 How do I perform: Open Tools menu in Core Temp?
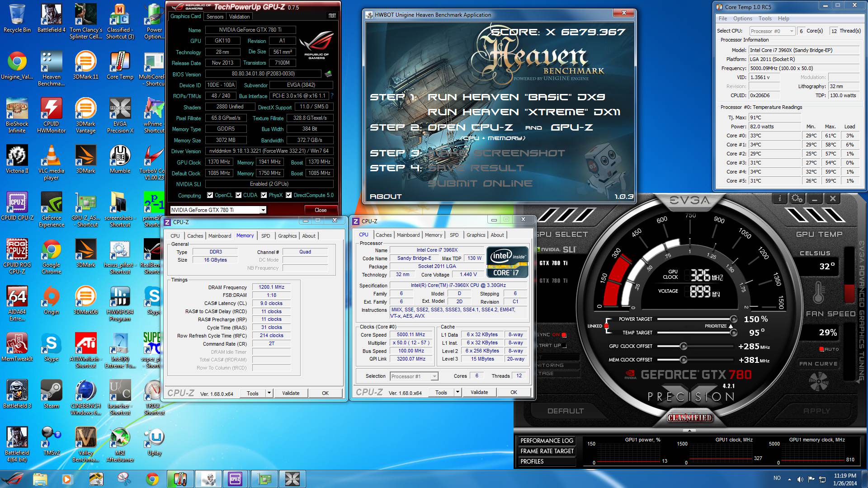click(x=765, y=19)
